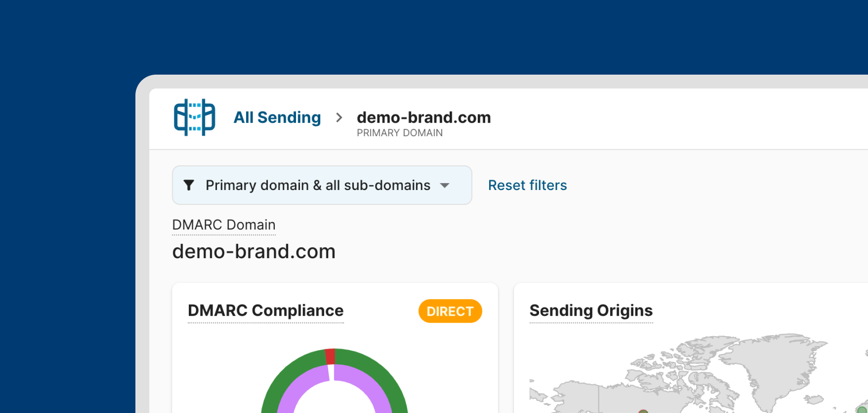Click the breadcrumb chevron separator
Viewport: 868px width, 413px height.
coord(339,118)
